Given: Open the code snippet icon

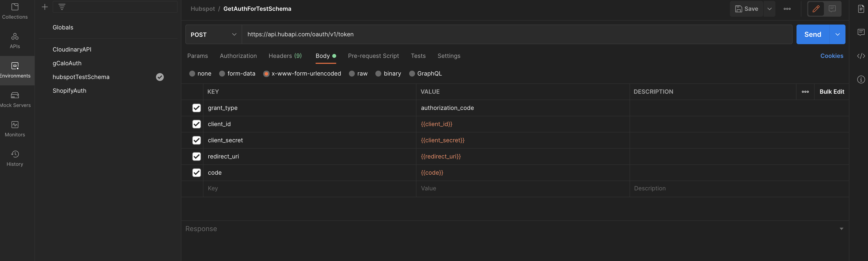Looking at the screenshot, I should 861,56.
